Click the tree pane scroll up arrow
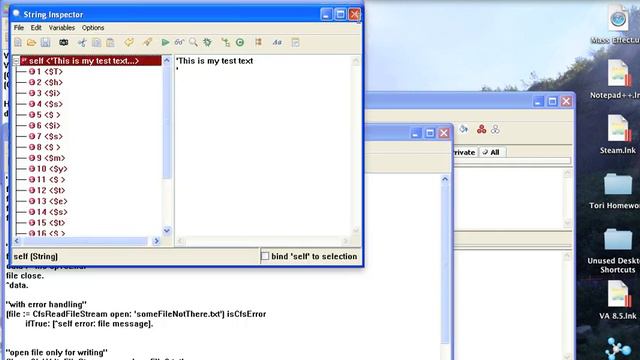 167,60
